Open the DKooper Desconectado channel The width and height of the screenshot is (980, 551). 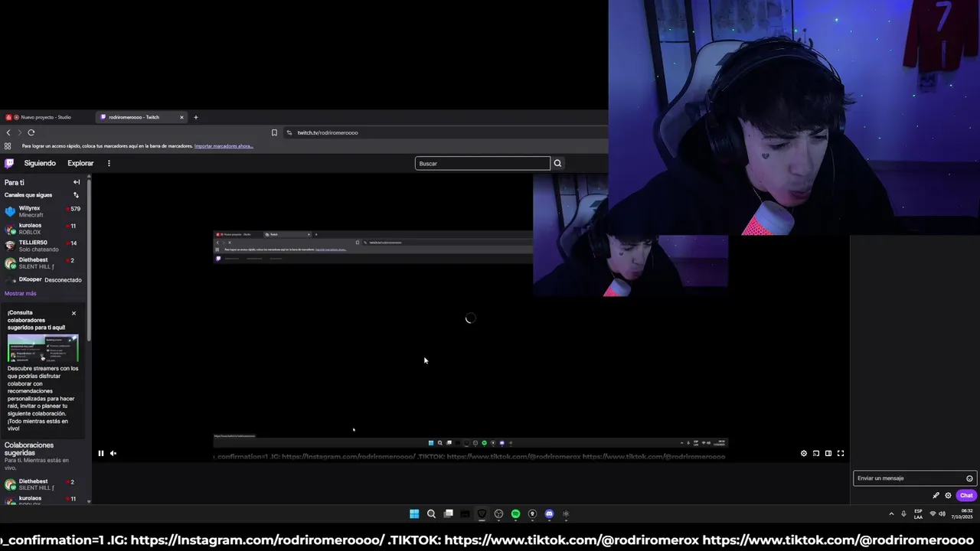click(44, 280)
